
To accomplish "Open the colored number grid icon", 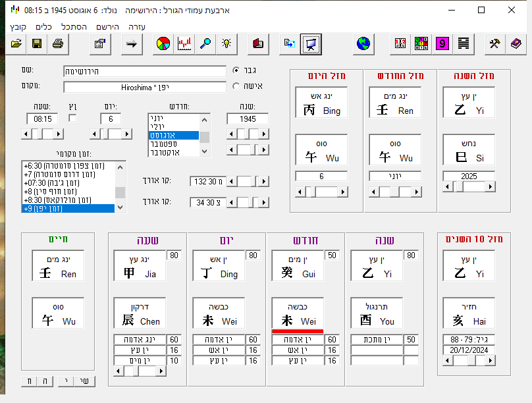I will (x=421, y=43).
